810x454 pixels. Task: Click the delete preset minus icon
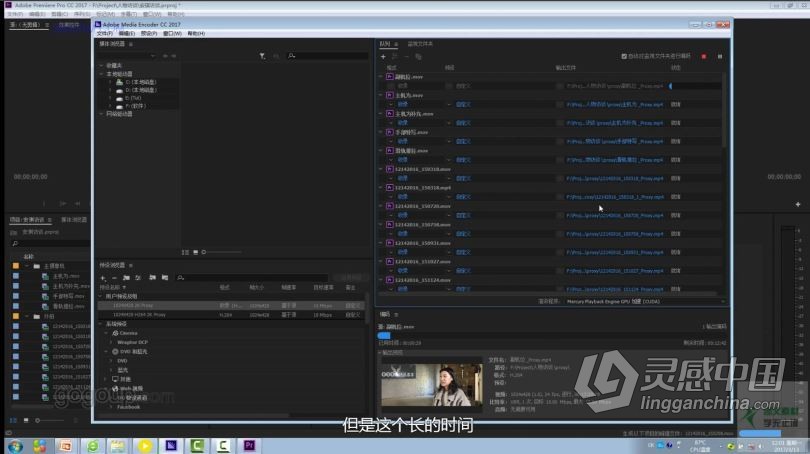click(113, 277)
